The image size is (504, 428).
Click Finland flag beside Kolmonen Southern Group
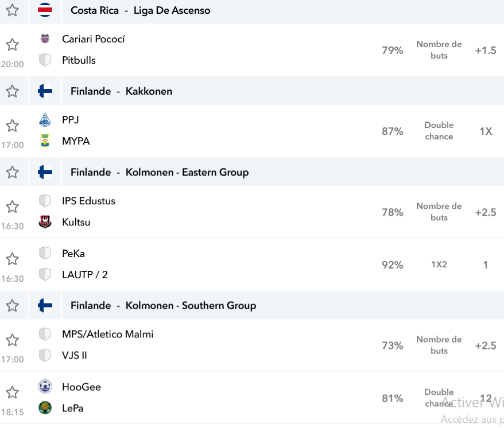click(x=45, y=305)
